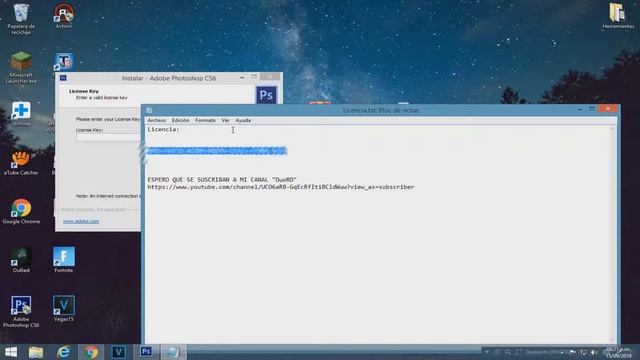Open the Edición menu in Notepad
Screen dimensions: 640x360
pyautogui.click(x=180, y=120)
